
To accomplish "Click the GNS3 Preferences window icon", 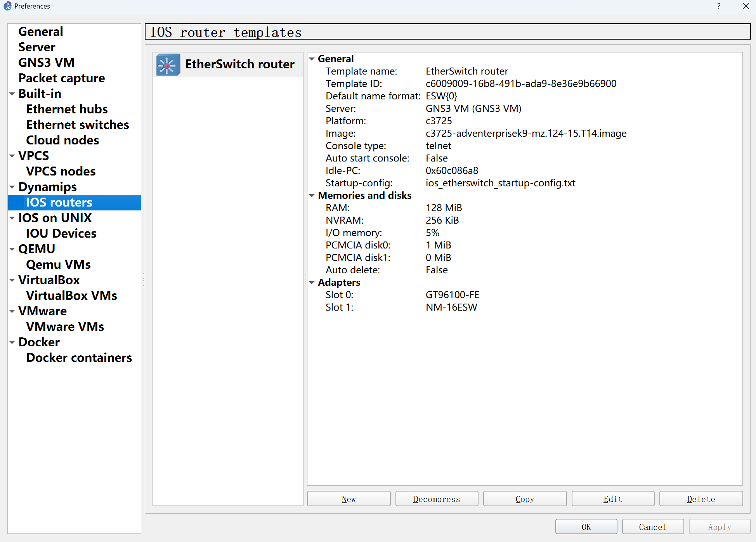I will [x=7, y=6].
